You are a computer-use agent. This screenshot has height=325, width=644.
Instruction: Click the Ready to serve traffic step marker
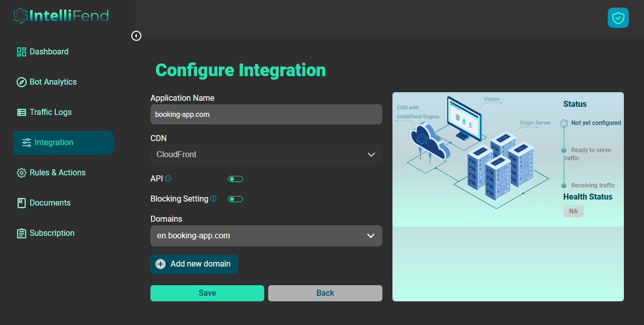564,150
